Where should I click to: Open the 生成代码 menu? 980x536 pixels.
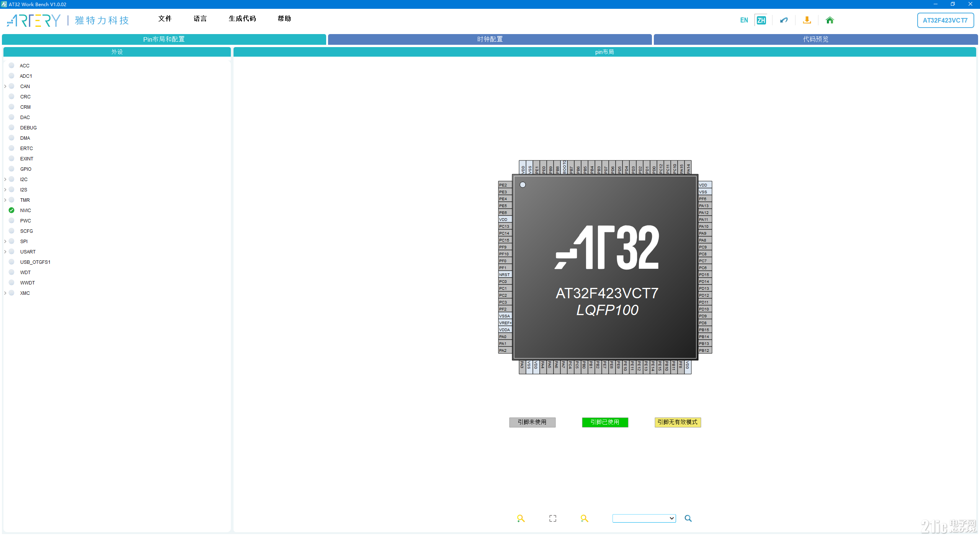pyautogui.click(x=242, y=18)
